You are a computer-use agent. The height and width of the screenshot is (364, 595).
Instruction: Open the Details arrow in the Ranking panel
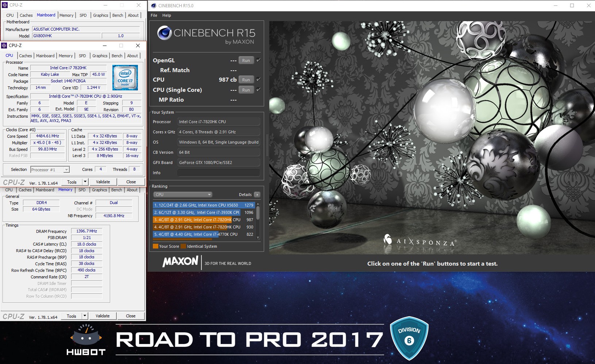click(x=257, y=195)
